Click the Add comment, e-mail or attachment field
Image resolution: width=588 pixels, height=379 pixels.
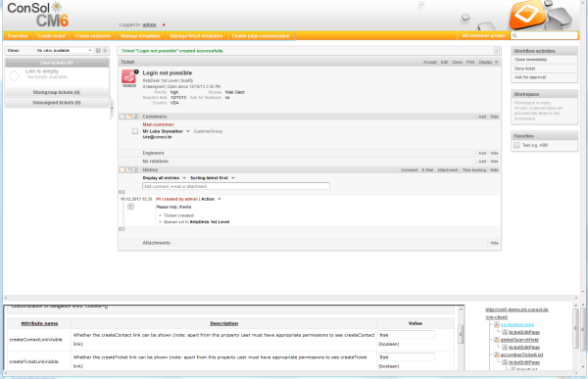[236, 186]
